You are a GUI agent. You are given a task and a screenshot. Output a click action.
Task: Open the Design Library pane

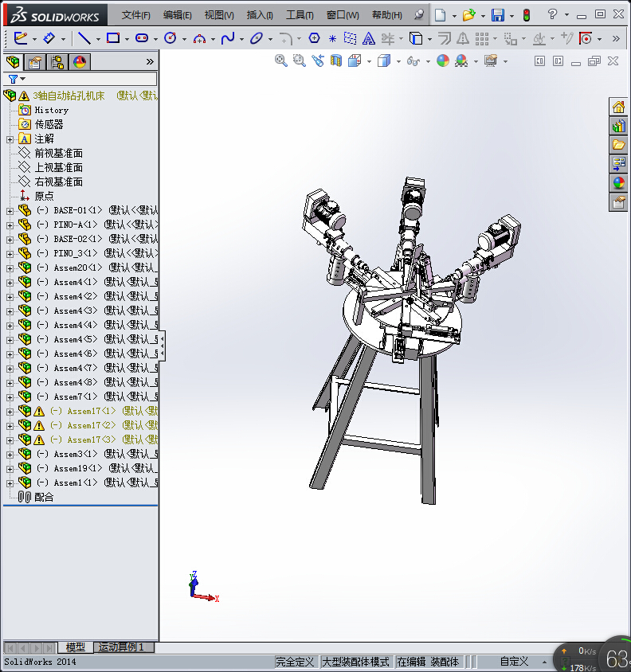point(618,126)
